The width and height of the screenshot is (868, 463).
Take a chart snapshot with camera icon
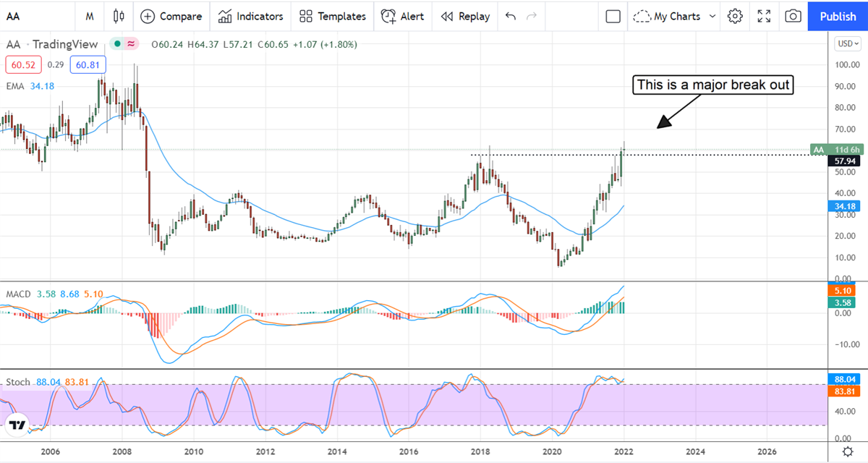(x=793, y=16)
